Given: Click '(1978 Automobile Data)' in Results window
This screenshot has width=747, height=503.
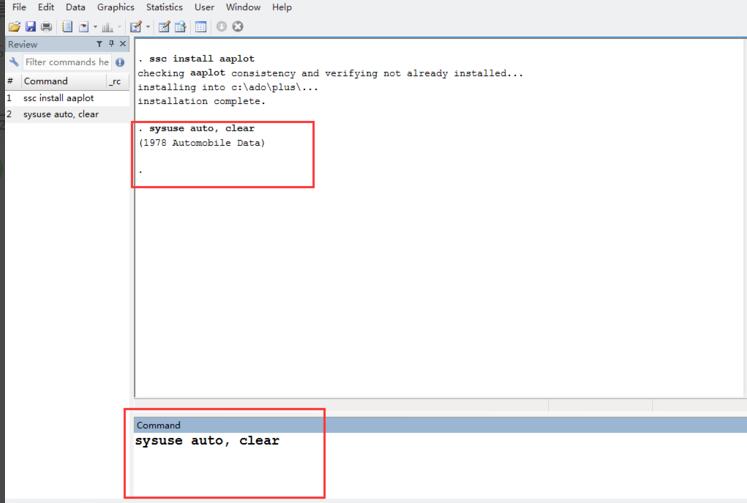Looking at the screenshot, I should (x=202, y=142).
